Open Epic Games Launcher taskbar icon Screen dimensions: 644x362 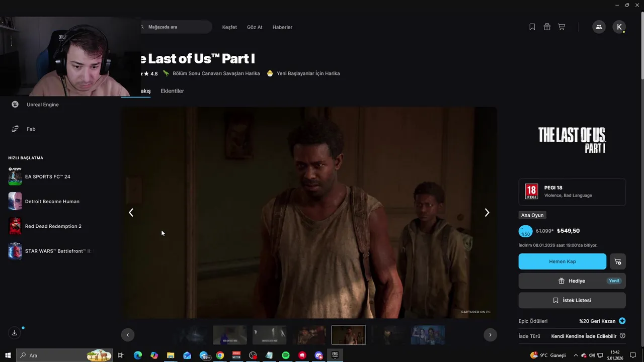tap(335, 355)
